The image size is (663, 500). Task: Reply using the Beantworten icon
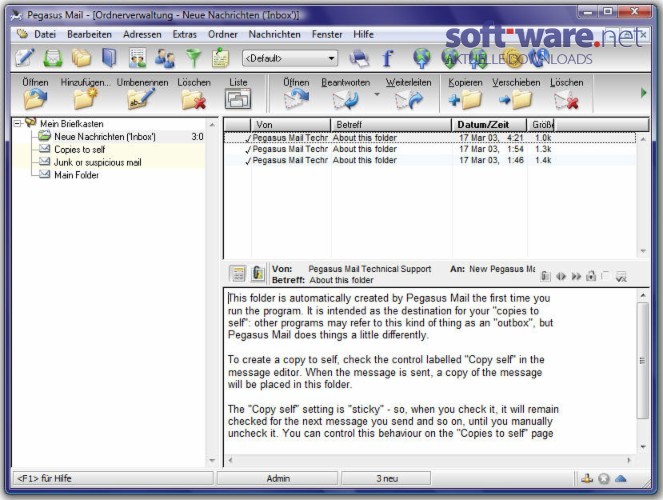pyautogui.click(x=345, y=100)
